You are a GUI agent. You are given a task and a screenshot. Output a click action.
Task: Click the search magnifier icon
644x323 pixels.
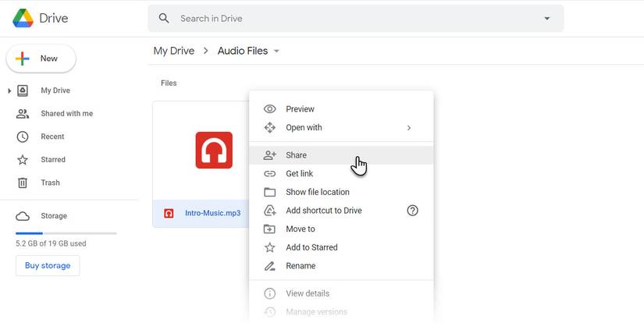click(164, 18)
